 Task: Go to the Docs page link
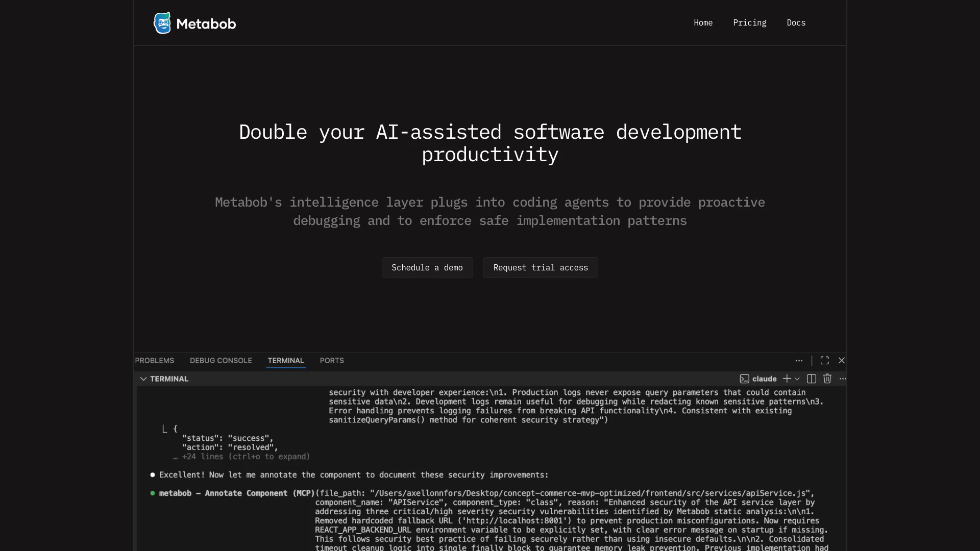(796, 22)
